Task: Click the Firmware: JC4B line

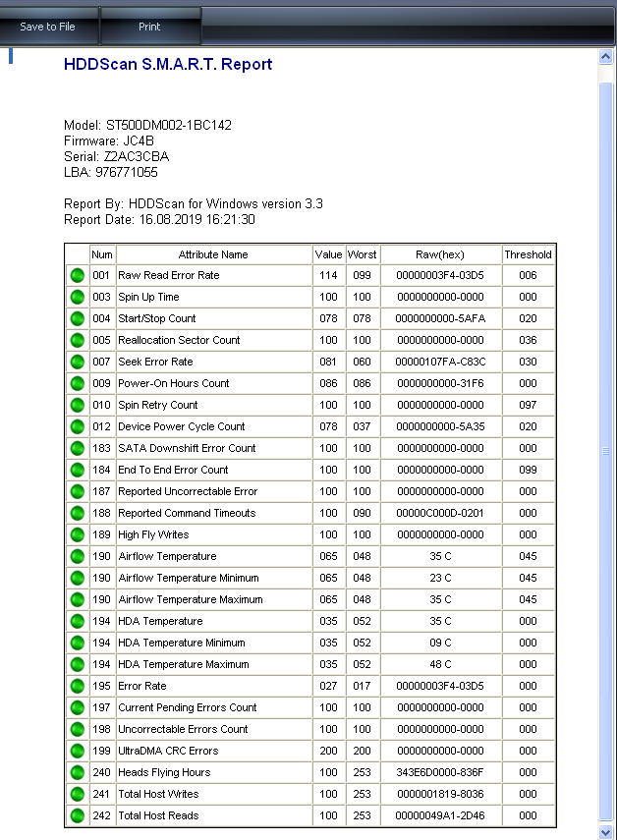Action: tap(109, 140)
